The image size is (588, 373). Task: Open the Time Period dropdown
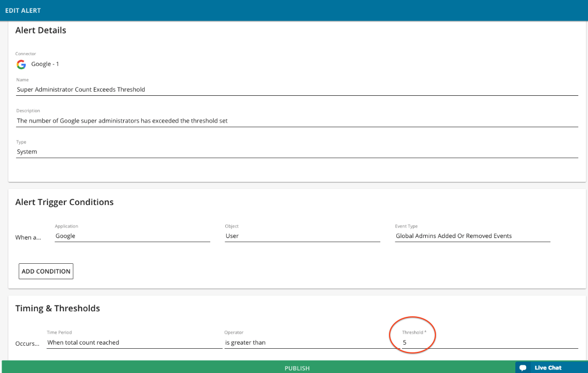tap(135, 343)
